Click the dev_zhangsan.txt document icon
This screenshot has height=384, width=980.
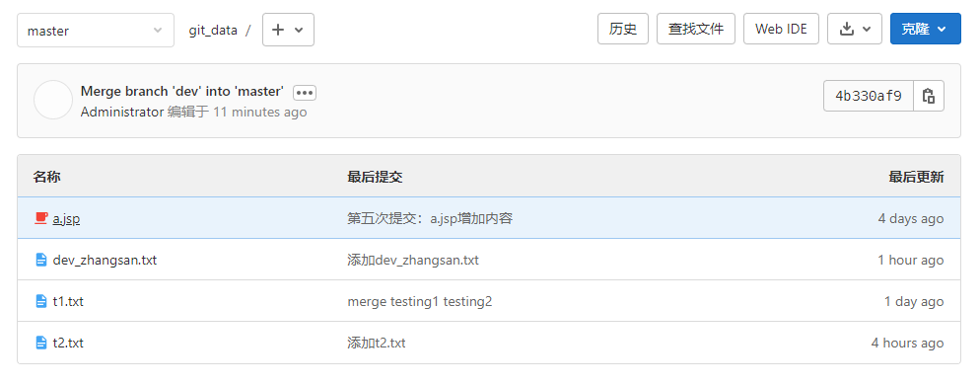pos(41,260)
